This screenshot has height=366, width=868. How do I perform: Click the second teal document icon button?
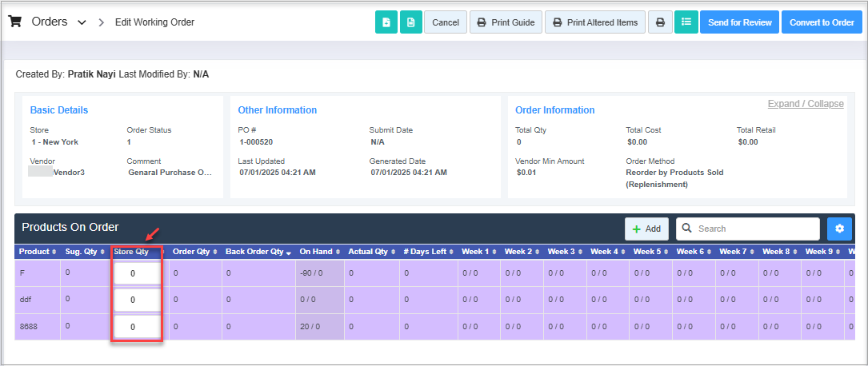(410, 22)
